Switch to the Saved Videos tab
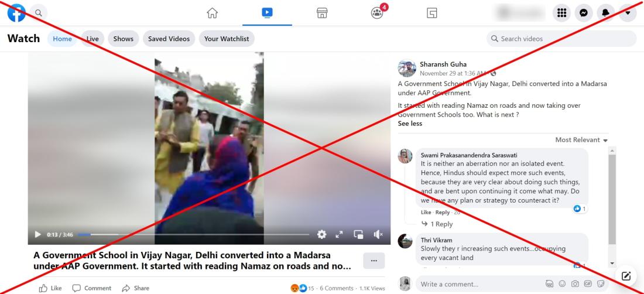644x294 pixels. 169,39
